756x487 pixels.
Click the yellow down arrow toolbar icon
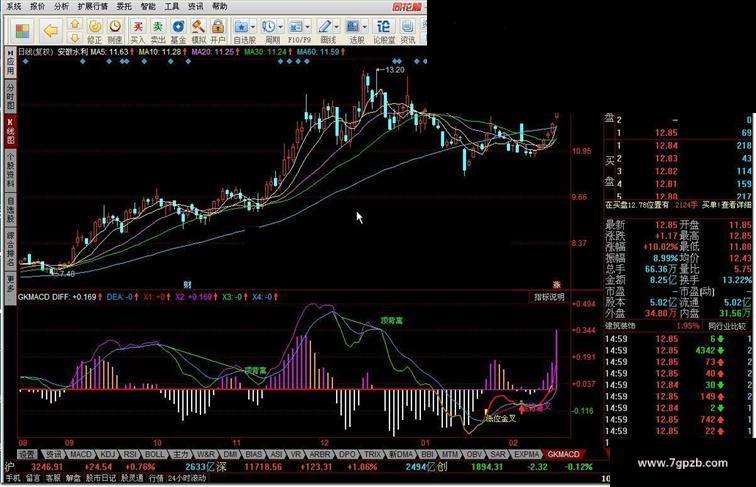click(74, 38)
